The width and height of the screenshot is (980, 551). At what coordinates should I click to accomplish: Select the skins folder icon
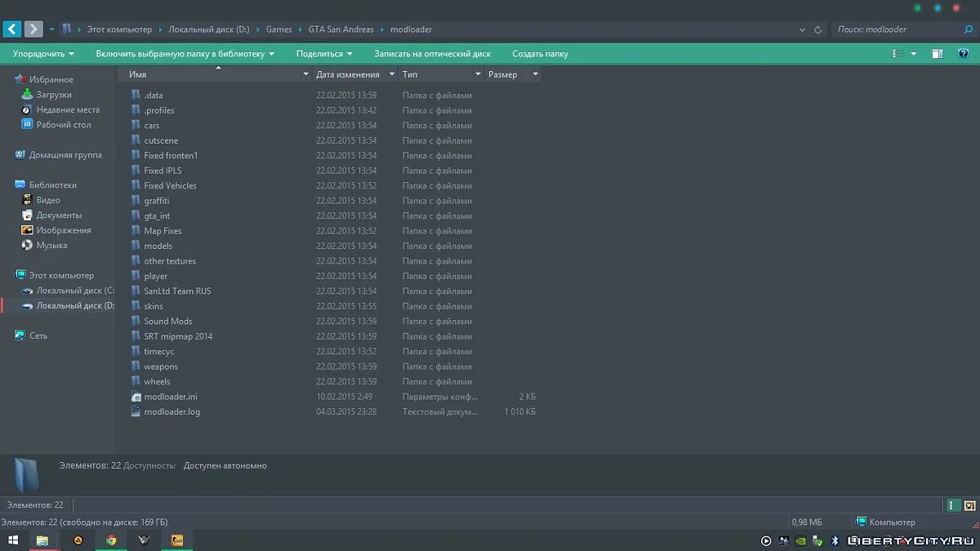click(x=136, y=307)
